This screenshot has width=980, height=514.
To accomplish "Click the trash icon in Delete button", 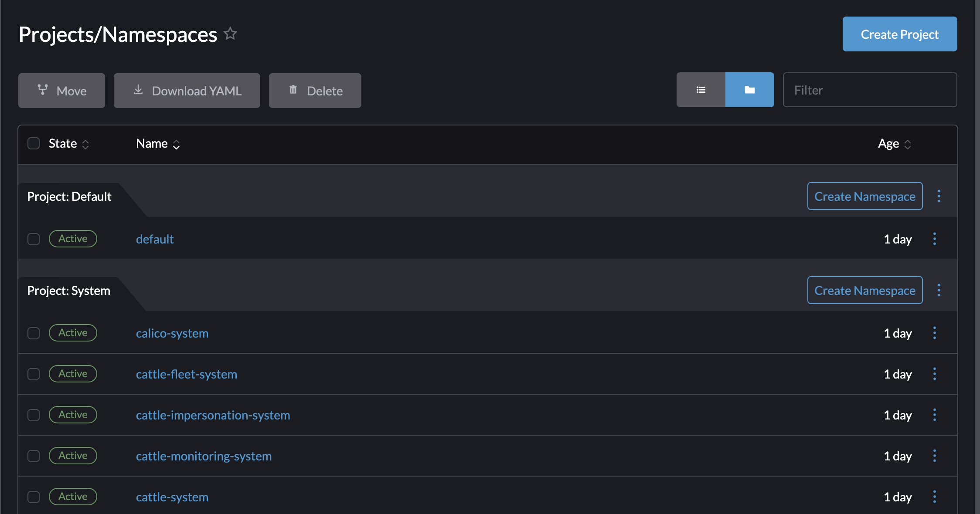I will (x=293, y=90).
